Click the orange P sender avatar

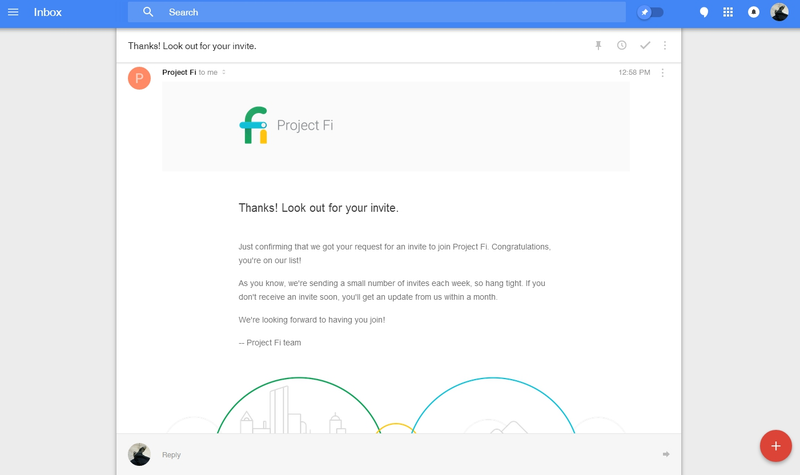[x=139, y=78]
